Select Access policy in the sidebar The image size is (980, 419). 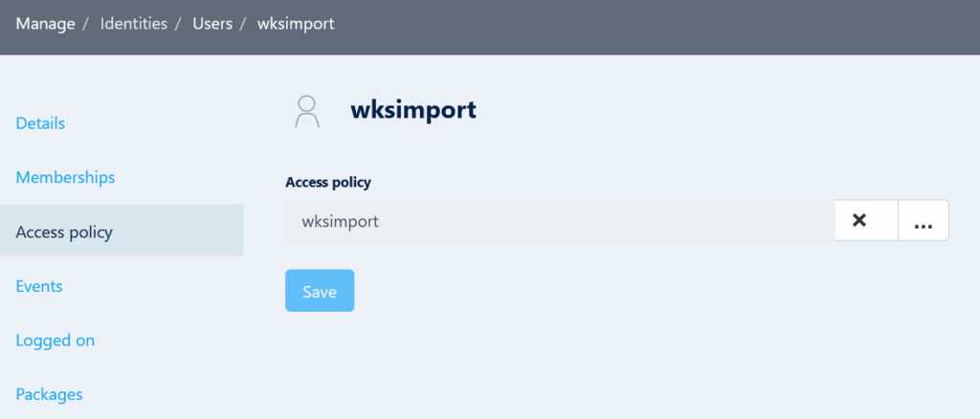coord(64,232)
